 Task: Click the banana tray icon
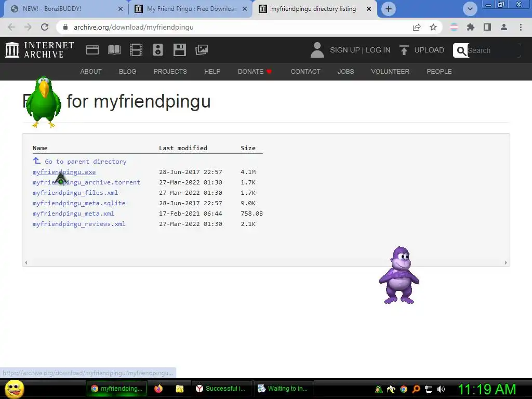click(391, 389)
